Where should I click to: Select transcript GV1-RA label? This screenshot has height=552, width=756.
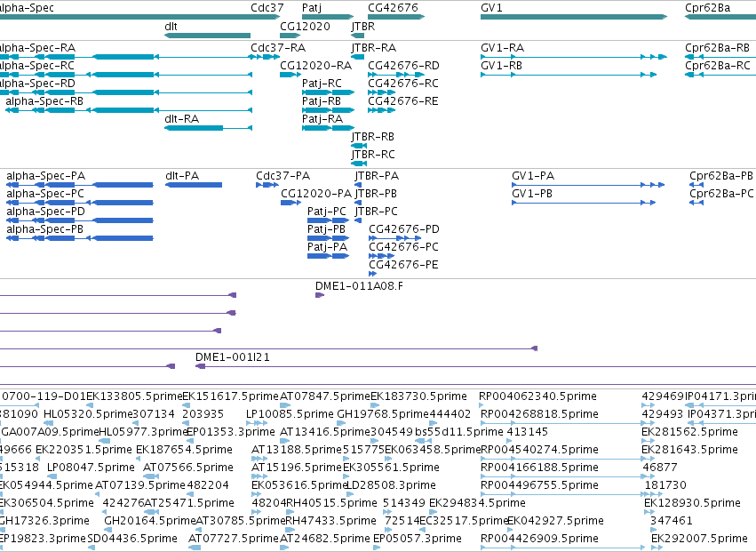503,48
